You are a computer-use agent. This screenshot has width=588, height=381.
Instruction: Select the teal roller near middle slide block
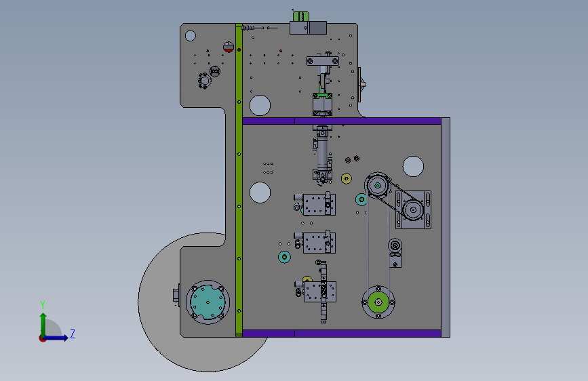click(284, 257)
